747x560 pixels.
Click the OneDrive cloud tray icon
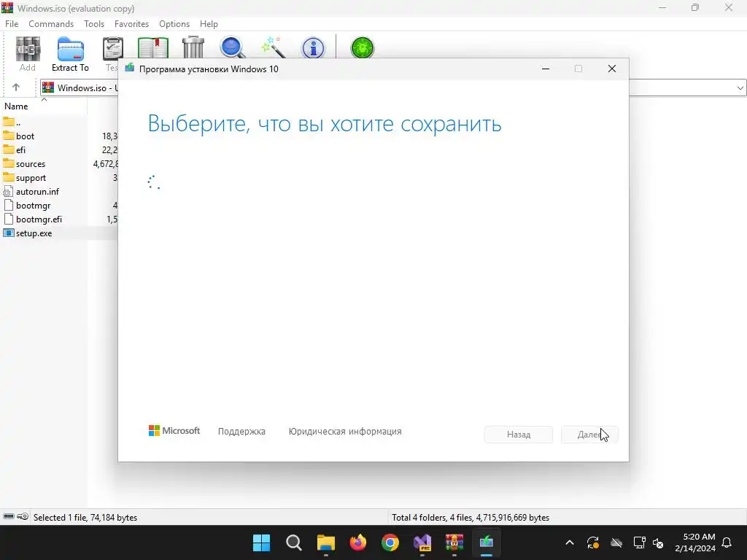point(616,542)
